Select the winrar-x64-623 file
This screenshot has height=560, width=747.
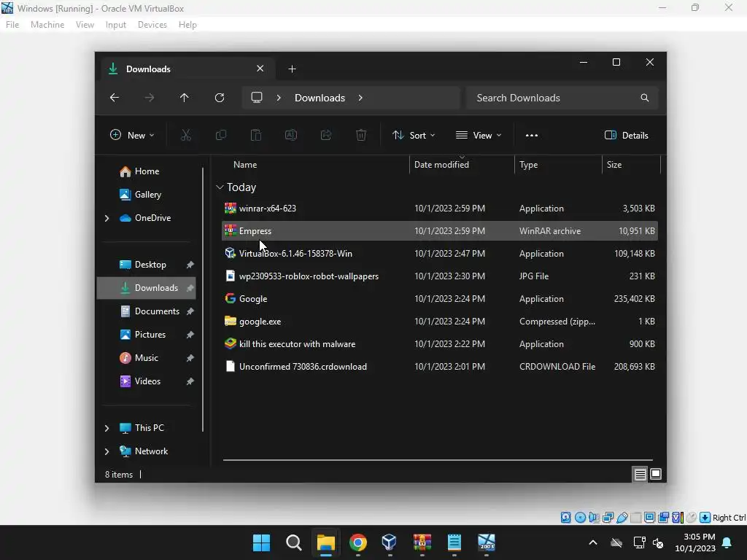[440, 209]
